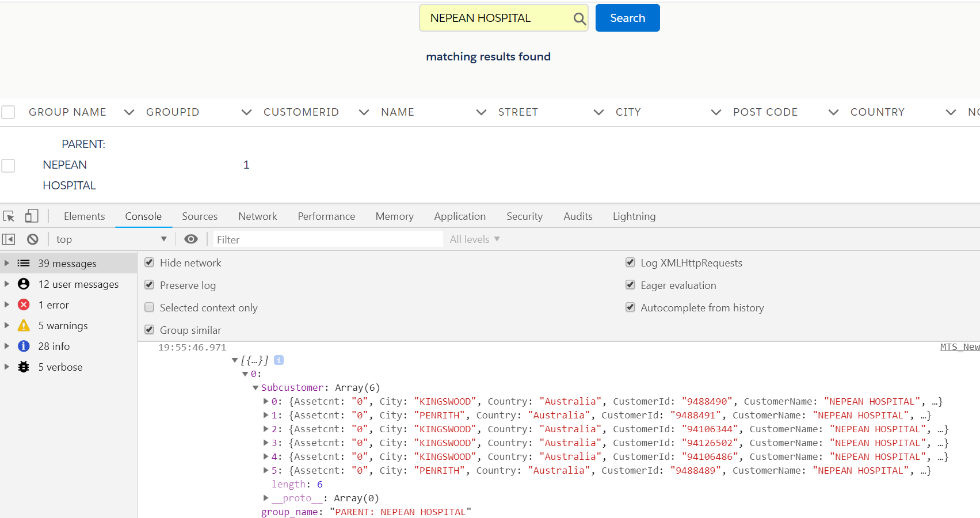Click the console Filter input
980x518 pixels.
pyautogui.click(x=329, y=239)
